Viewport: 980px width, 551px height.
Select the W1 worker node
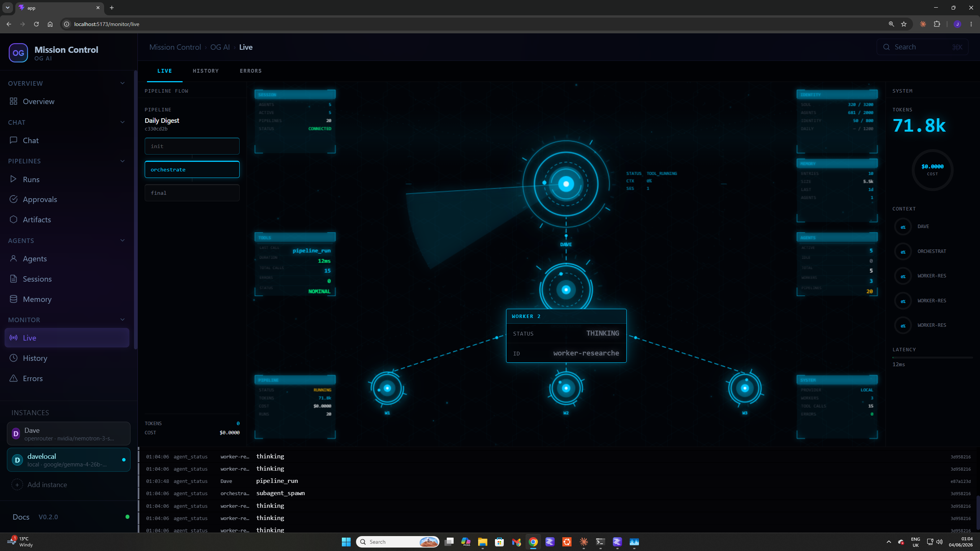pos(387,388)
